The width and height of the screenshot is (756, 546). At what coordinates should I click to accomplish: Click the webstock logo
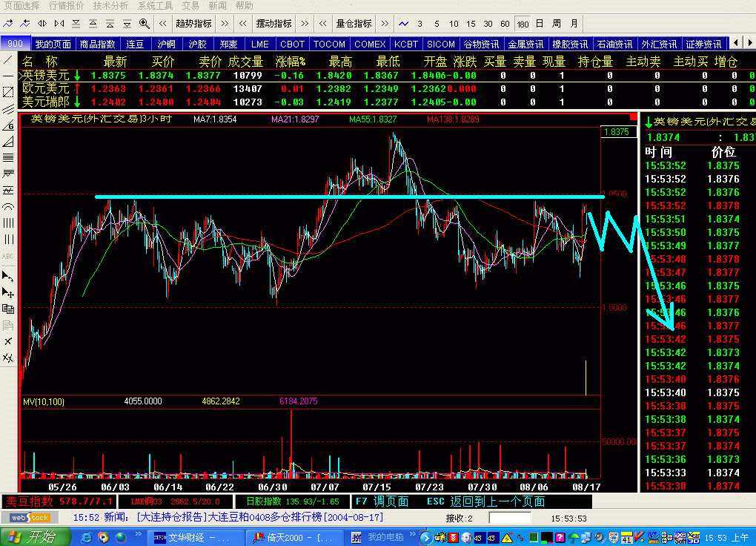tap(30, 518)
